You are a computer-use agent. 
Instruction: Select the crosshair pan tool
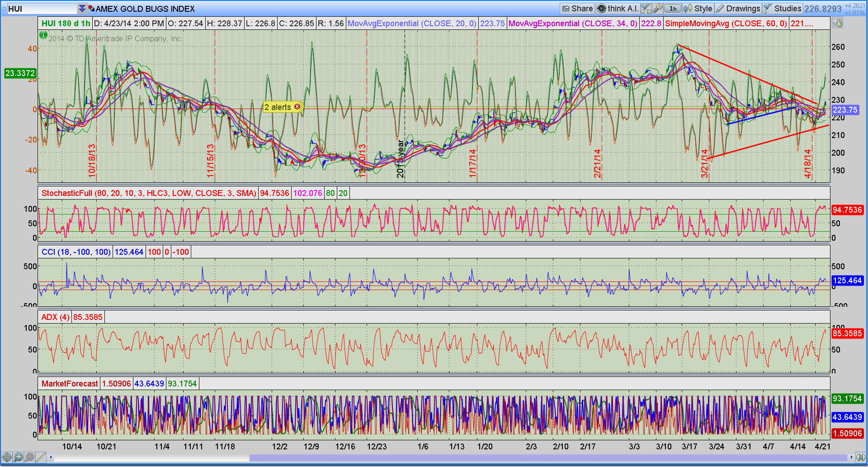click(6, 457)
